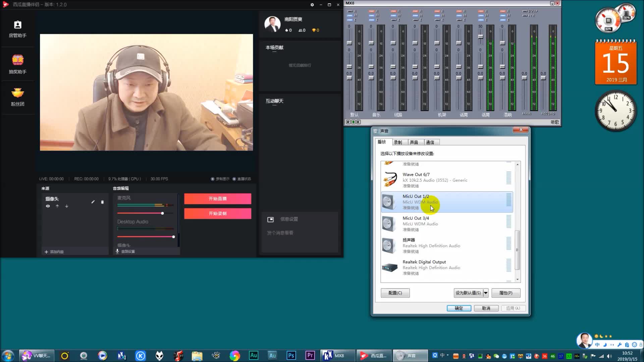Open the 房管助手 room manager panel
644x362 pixels.
(17, 29)
